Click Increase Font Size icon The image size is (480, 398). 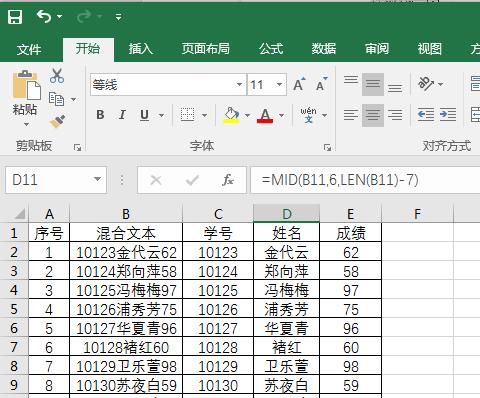point(299,84)
